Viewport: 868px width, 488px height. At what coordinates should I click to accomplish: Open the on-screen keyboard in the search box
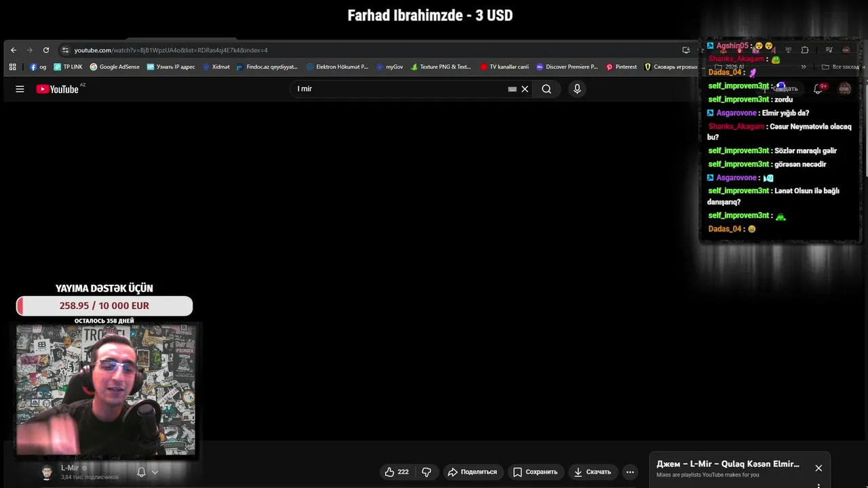512,89
